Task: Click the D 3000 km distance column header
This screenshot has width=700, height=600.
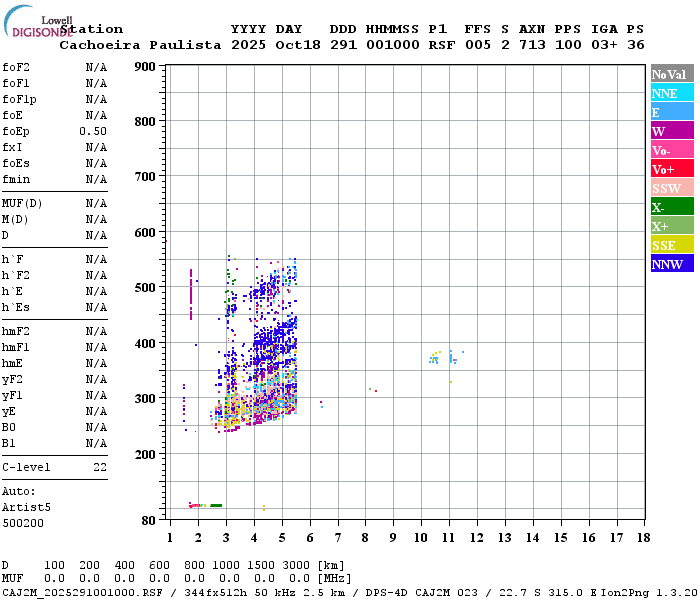Action: 296,566
